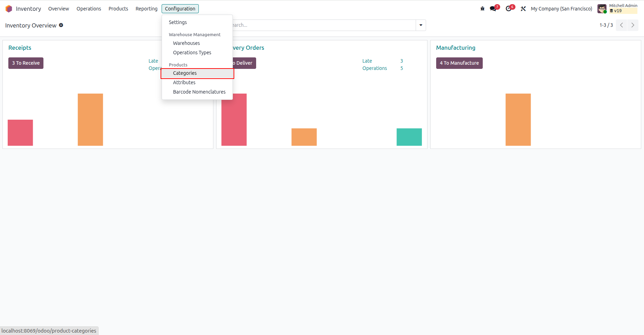
Task: Open the debug bug icon menu
Action: pyautogui.click(x=482, y=9)
